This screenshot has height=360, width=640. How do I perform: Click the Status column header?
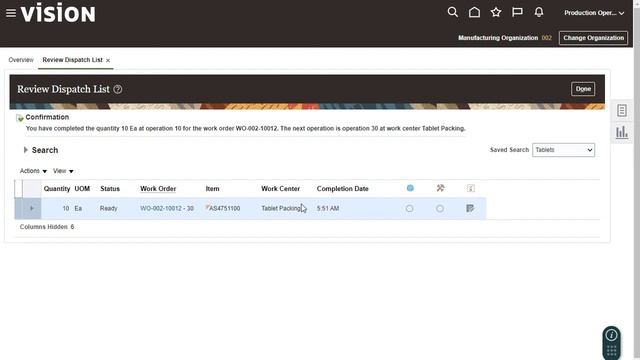pyautogui.click(x=110, y=189)
